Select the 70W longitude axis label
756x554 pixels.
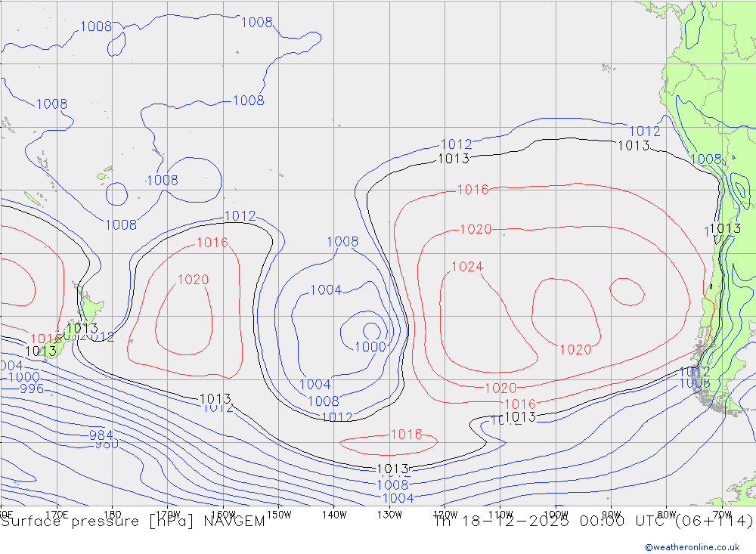pos(722,514)
